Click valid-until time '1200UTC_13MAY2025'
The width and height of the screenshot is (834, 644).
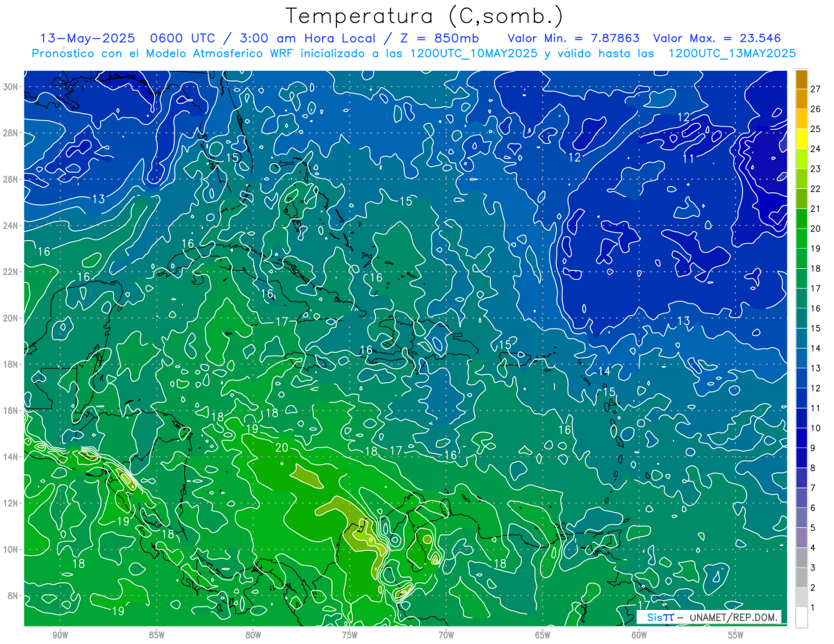point(732,53)
